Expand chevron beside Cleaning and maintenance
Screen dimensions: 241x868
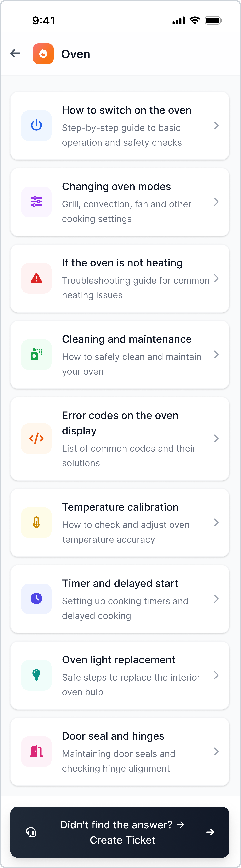click(216, 354)
